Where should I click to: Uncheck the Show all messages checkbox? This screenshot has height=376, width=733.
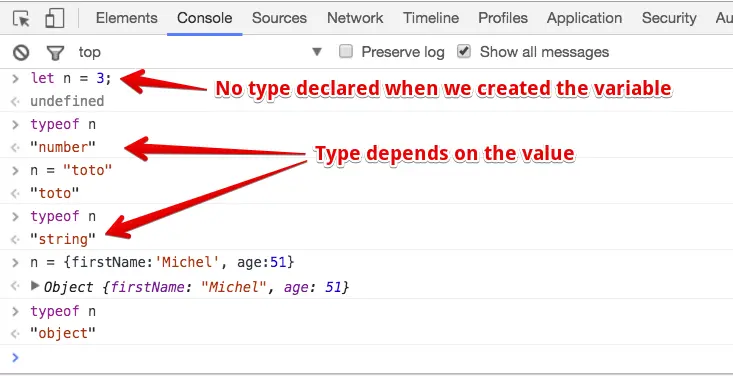[464, 51]
